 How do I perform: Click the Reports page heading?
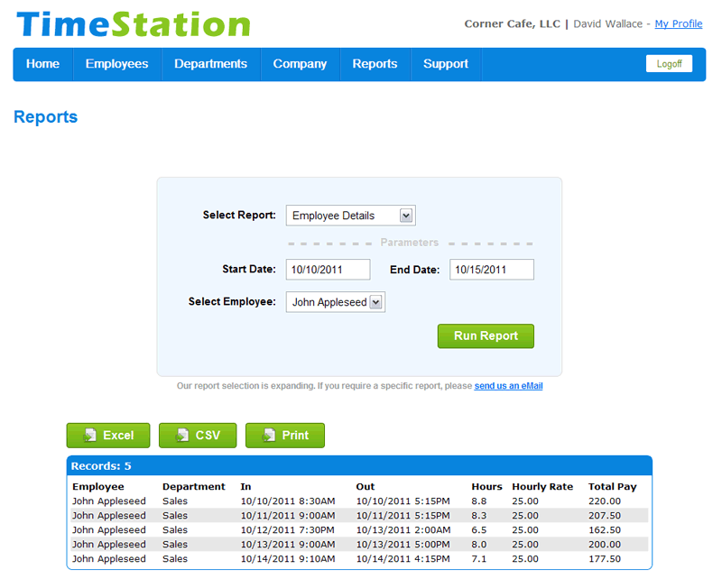(46, 117)
